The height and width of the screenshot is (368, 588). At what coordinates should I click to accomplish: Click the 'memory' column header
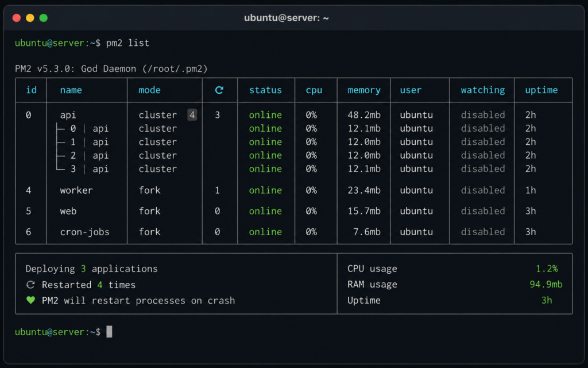pos(363,90)
